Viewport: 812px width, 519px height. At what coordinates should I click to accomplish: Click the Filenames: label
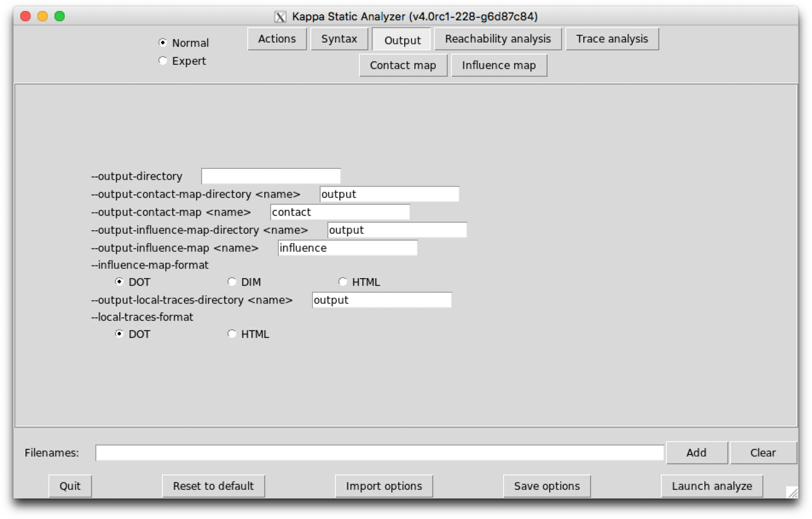[52, 453]
